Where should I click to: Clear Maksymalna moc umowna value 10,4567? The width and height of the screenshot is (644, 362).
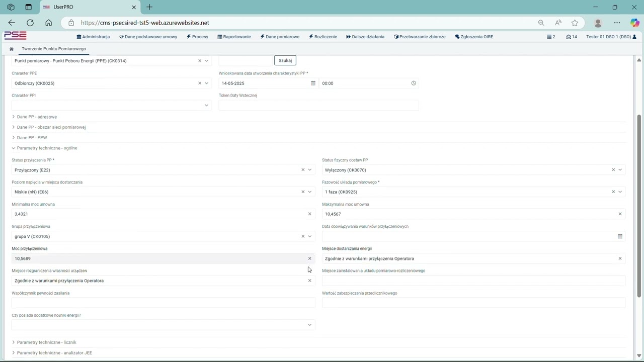620,214
